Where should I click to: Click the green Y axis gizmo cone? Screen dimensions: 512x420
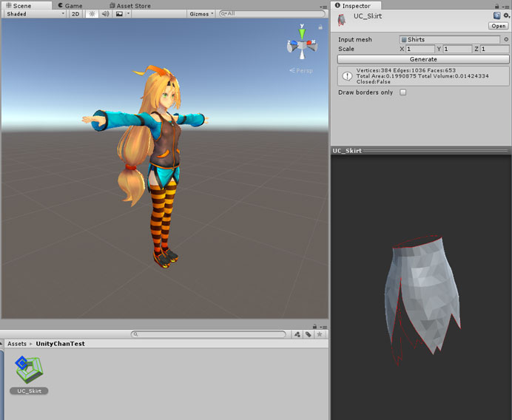302,33
